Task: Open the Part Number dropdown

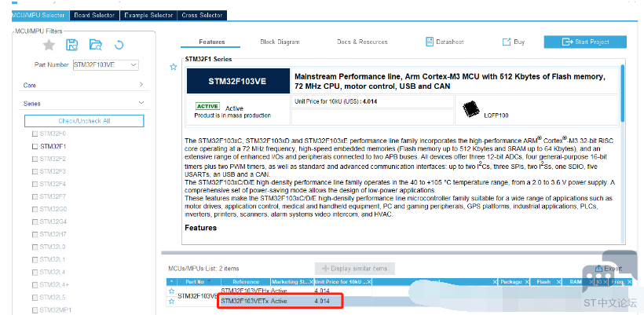Action: (133, 65)
